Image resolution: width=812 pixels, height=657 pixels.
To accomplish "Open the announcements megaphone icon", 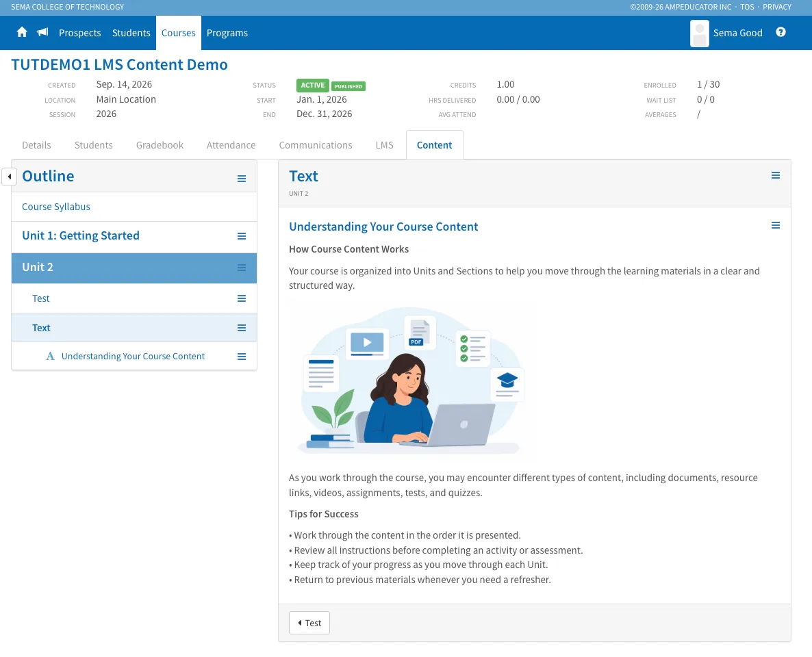I will (x=42, y=33).
